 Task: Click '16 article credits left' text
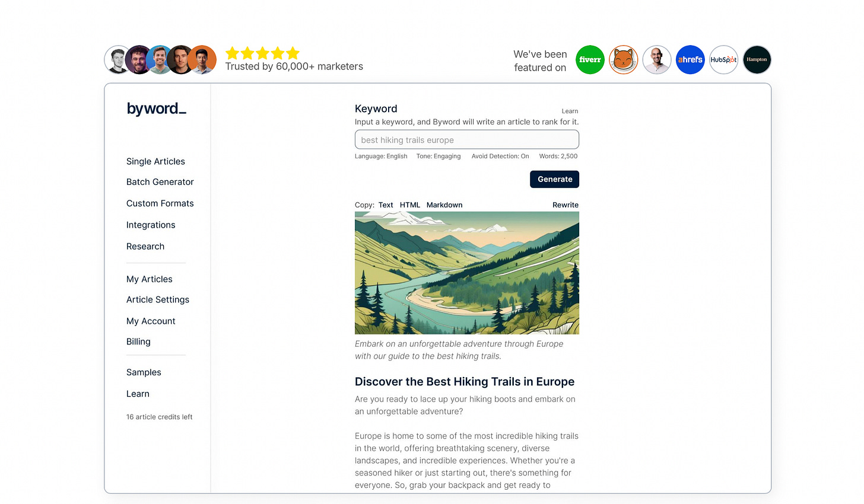click(x=160, y=417)
